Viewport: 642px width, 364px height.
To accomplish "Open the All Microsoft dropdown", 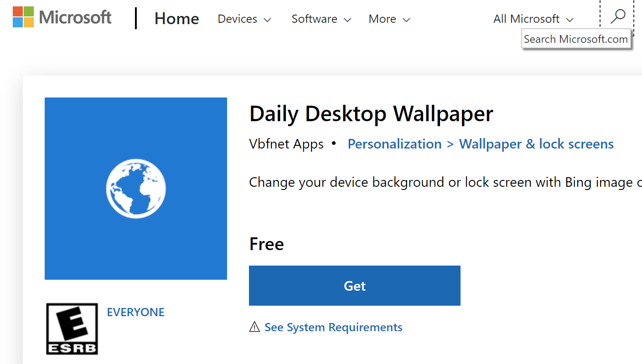I will (x=533, y=19).
